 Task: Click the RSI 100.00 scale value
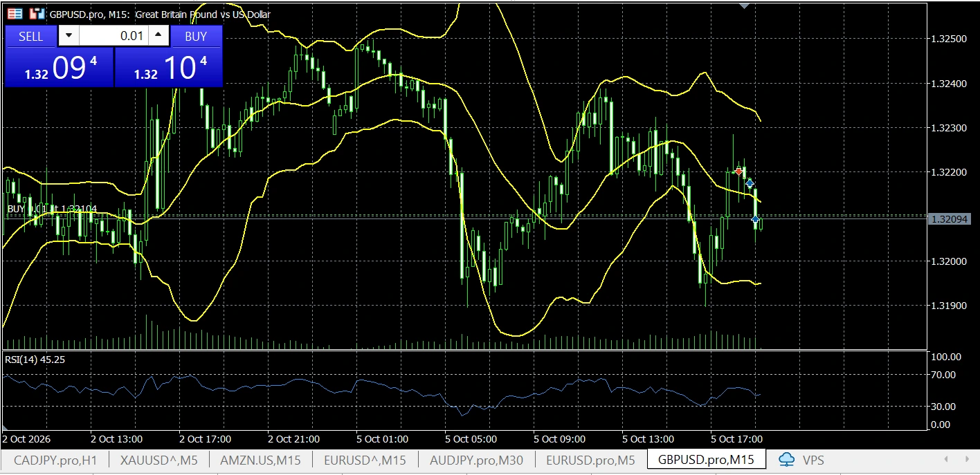click(946, 357)
